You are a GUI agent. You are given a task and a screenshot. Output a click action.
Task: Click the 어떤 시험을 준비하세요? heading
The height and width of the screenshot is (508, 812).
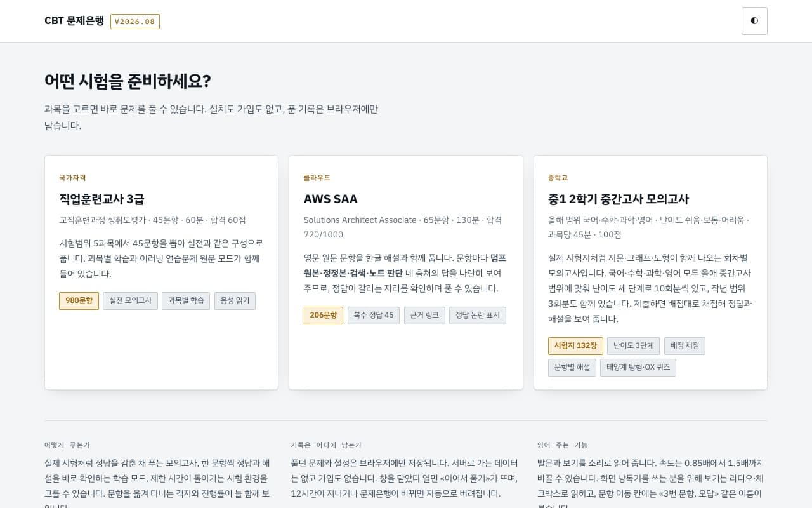tap(128, 81)
